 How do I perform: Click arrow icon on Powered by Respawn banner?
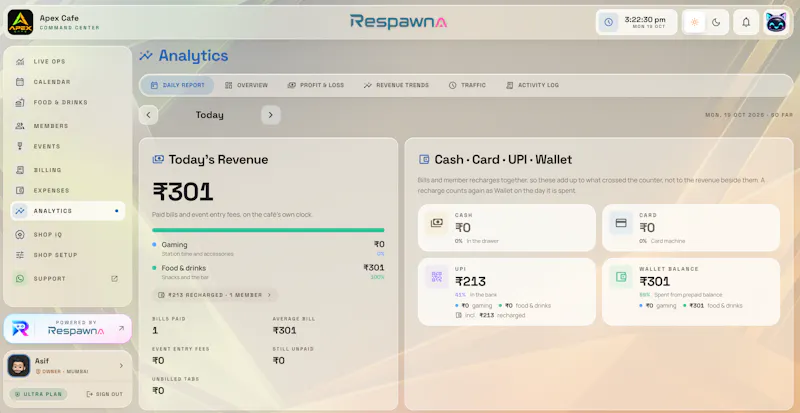(x=121, y=328)
